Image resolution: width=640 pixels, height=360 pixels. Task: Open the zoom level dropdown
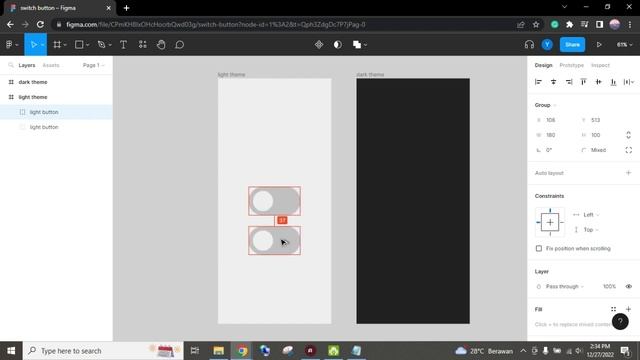(624, 44)
